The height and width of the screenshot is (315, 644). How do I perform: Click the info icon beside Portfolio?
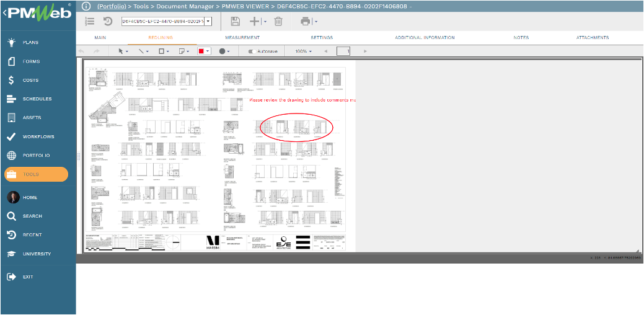86,6
